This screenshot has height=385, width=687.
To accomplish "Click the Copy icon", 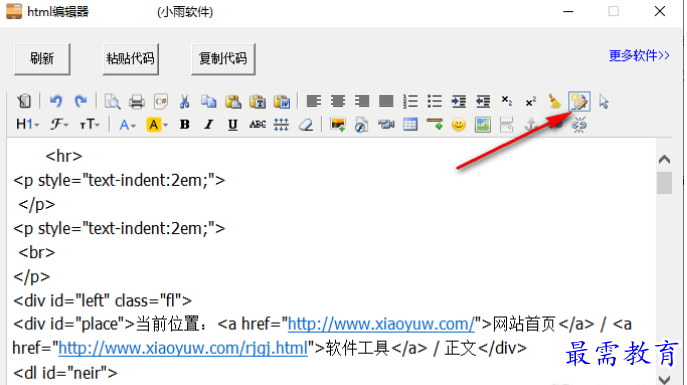I will 209,102.
